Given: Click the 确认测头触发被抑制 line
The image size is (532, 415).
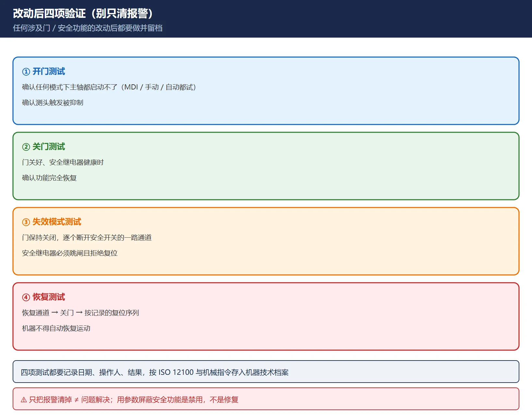Looking at the screenshot, I should pyautogui.click(x=53, y=103).
